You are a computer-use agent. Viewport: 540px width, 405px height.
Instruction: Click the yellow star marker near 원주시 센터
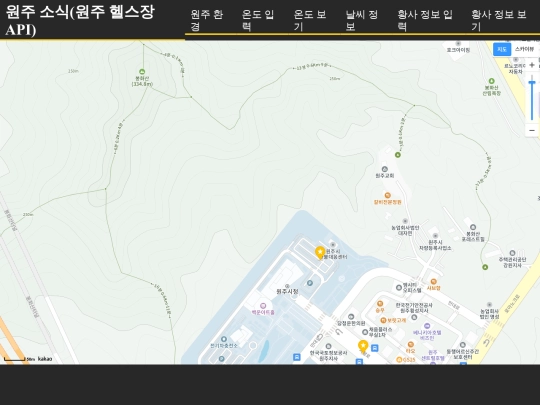pyautogui.click(x=320, y=252)
